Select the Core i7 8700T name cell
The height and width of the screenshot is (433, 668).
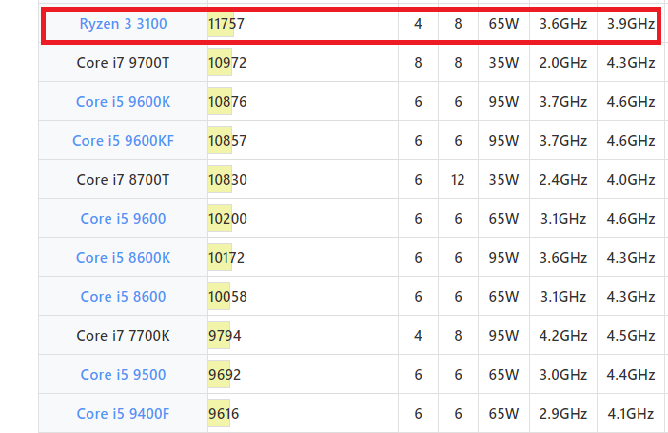coord(123,180)
